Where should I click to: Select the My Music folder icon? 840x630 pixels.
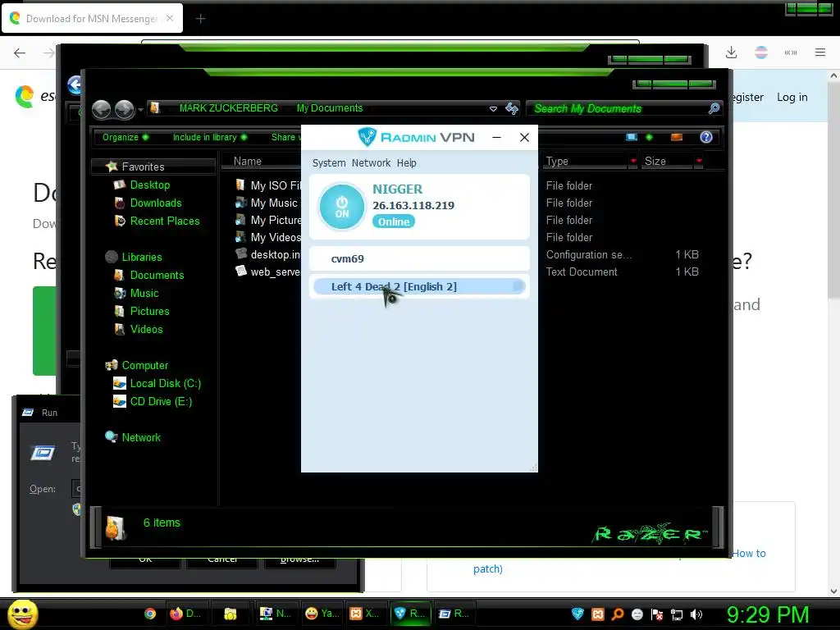click(x=240, y=203)
